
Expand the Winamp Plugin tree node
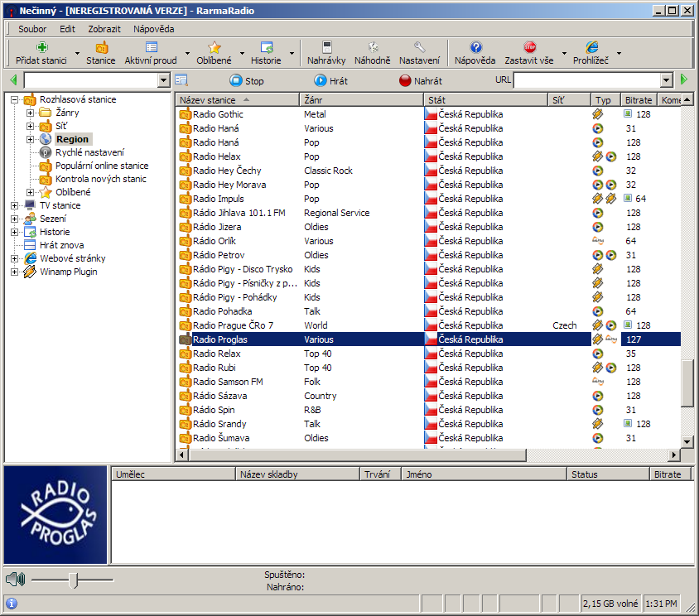point(14,272)
